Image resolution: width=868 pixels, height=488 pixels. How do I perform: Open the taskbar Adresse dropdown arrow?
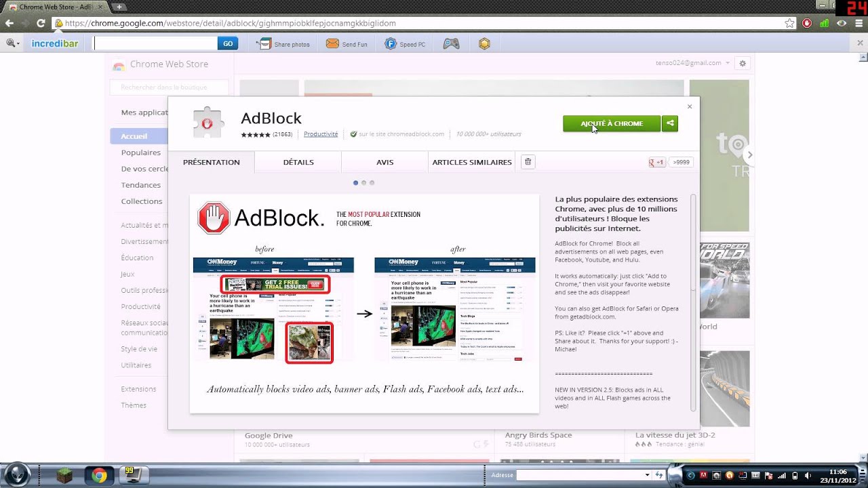648,475
